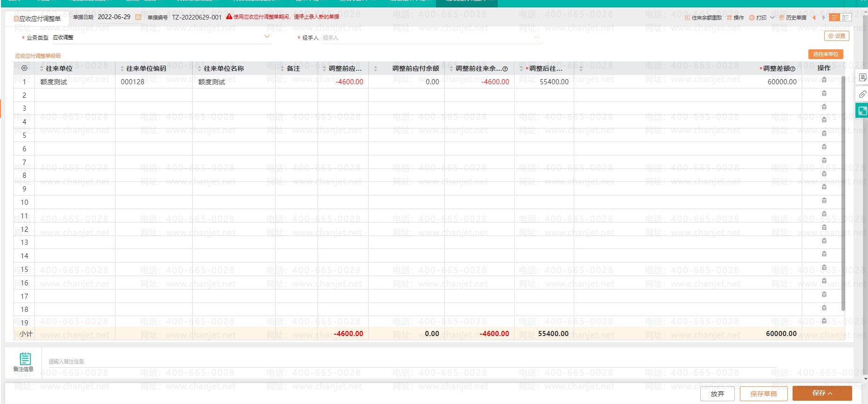Click the date field 2022-06-29

pos(114,17)
